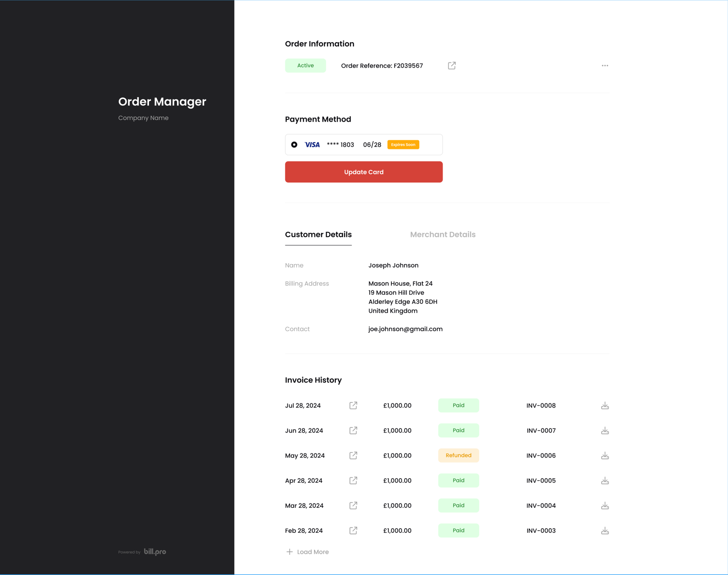Image resolution: width=728 pixels, height=575 pixels.
Task: Expand invoice list with Load More
Action: click(x=308, y=552)
